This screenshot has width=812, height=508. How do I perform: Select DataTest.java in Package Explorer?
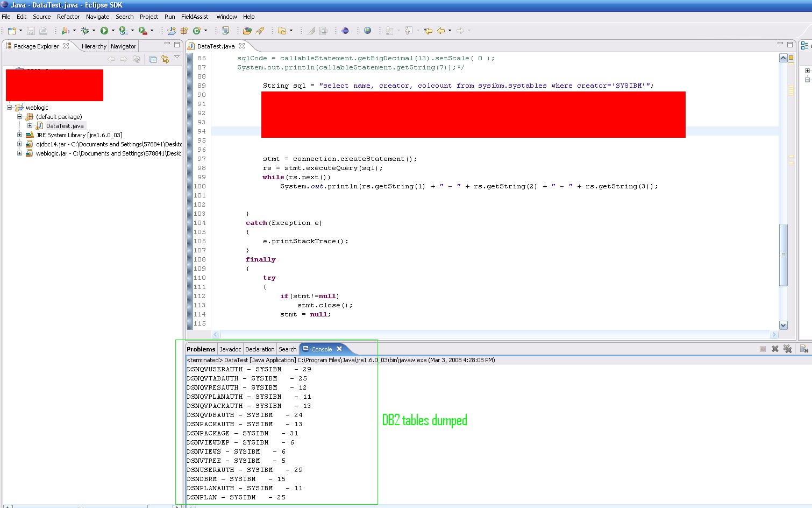pos(65,125)
